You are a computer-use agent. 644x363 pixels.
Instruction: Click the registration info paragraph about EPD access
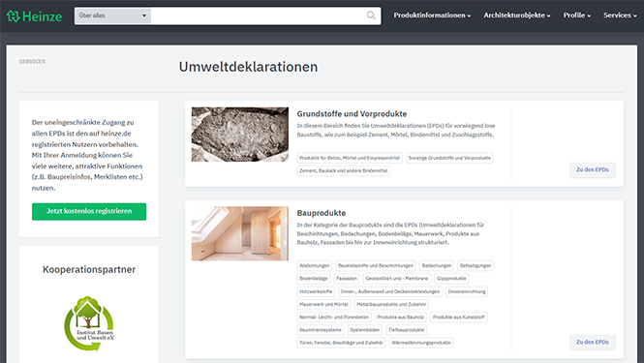[87, 155]
